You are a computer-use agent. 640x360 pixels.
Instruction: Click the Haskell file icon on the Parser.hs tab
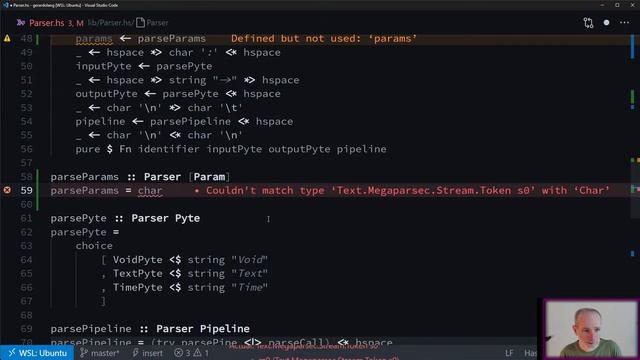[x=21, y=23]
